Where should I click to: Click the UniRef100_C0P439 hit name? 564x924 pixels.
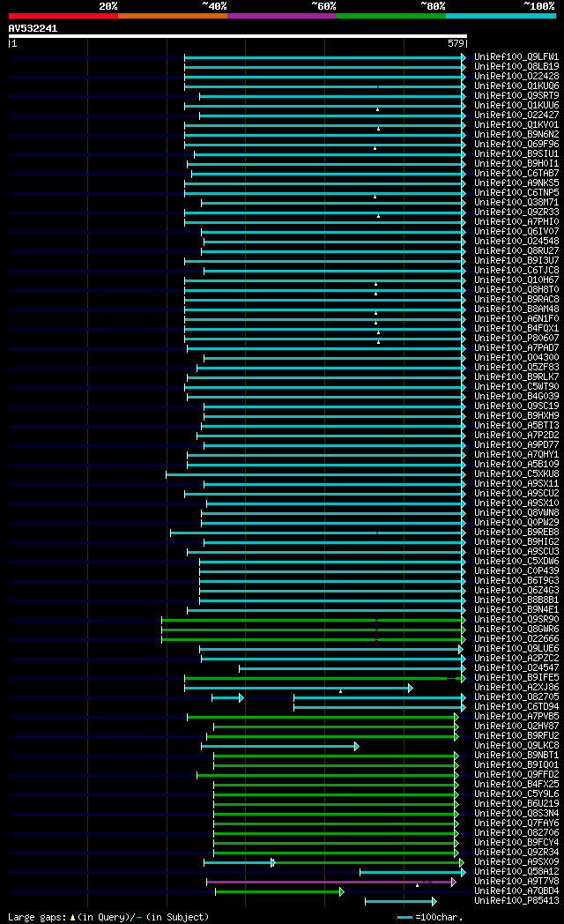516,571
